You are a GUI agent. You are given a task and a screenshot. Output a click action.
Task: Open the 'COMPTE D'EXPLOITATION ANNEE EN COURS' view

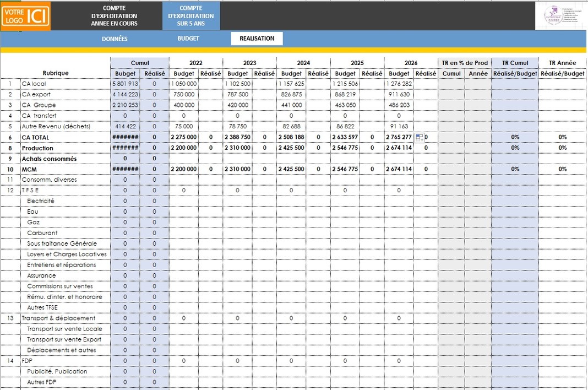coord(115,15)
